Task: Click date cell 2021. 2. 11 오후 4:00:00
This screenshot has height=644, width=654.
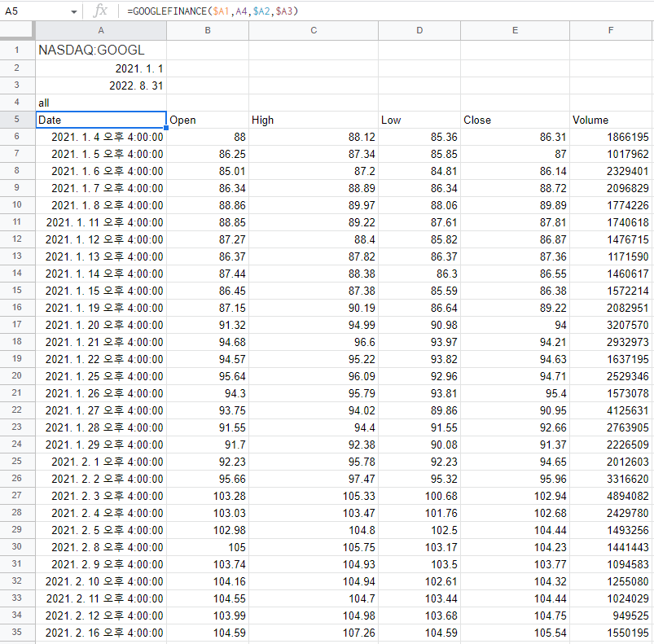Action: [101, 598]
